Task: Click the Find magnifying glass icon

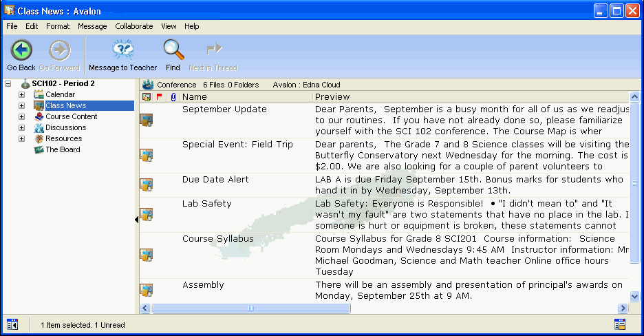Action: pos(173,50)
